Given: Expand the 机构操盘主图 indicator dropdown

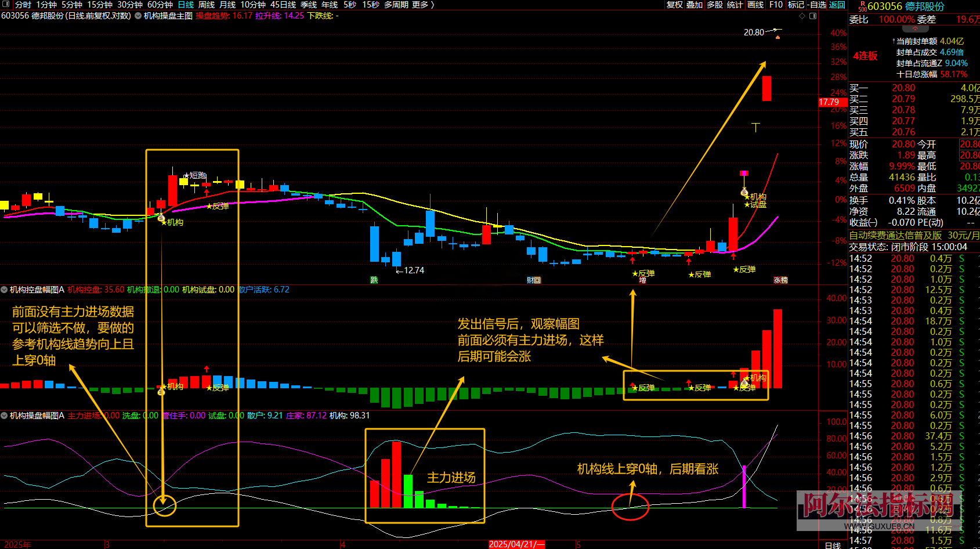Looking at the screenshot, I should (138, 16).
